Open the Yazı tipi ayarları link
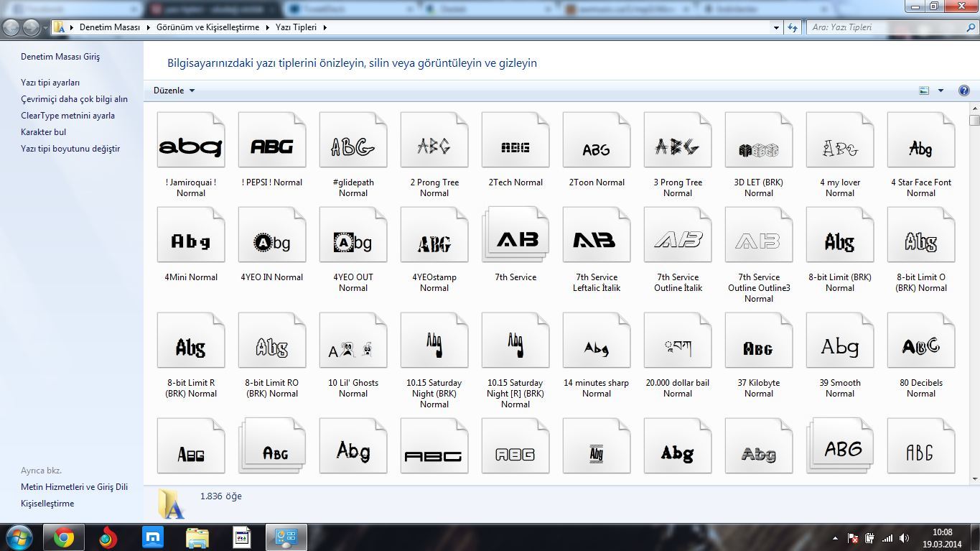The image size is (980, 551). pyautogui.click(x=50, y=83)
